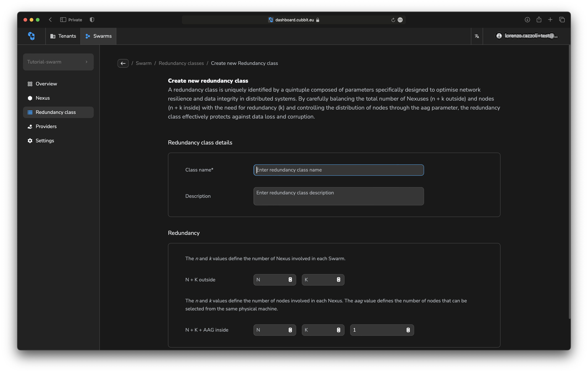Image resolution: width=588 pixels, height=373 pixels.
Task: Click the dashboard.cubbit.eu address bar
Action: click(x=294, y=20)
